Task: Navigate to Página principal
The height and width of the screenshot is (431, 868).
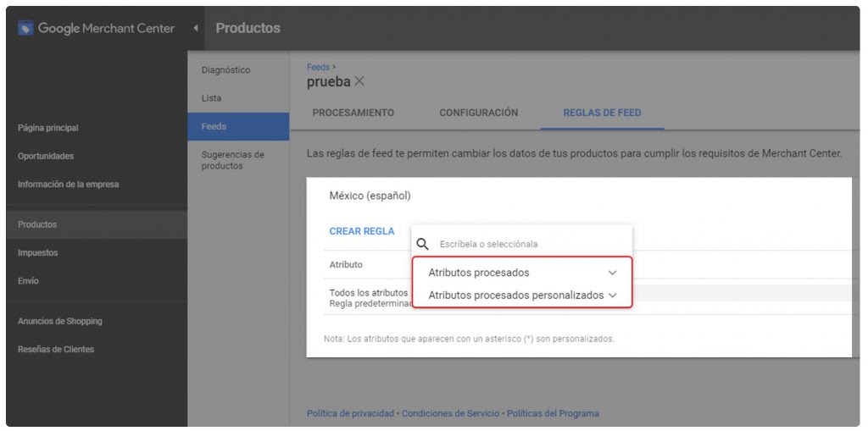Action: pos(47,128)
